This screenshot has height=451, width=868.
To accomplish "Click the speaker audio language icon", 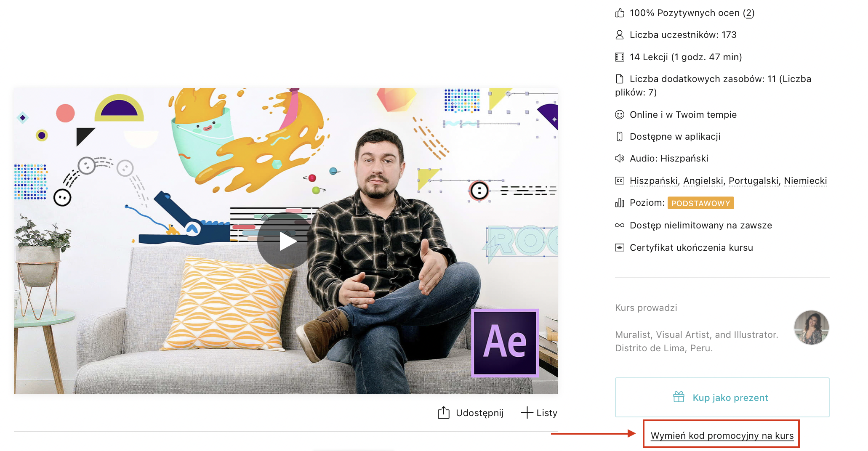I will click(x=620, y=159).
